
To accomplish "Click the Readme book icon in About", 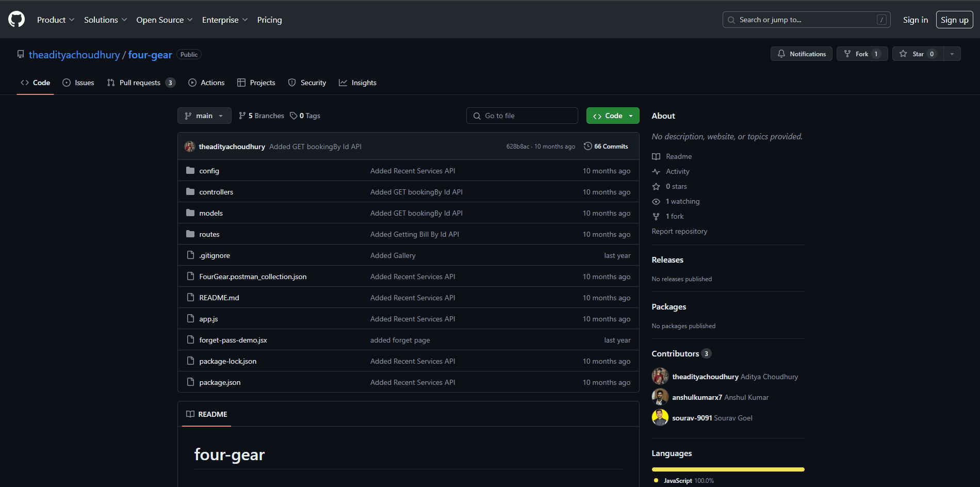I will (656, 156).
